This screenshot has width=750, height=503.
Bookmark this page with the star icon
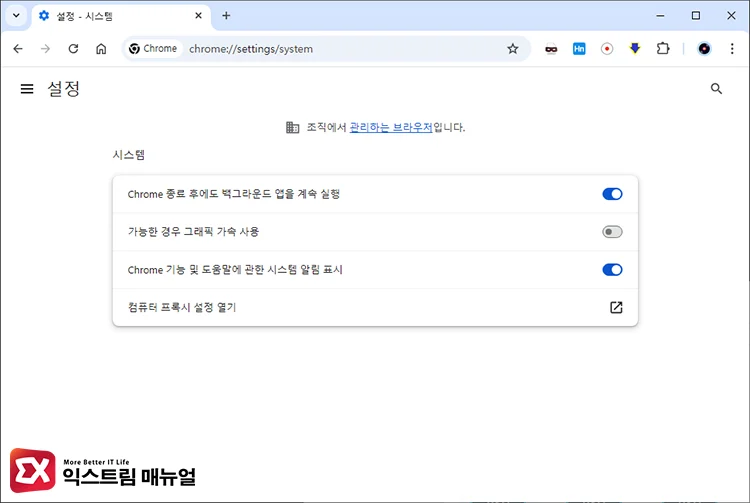pos(513,49)
